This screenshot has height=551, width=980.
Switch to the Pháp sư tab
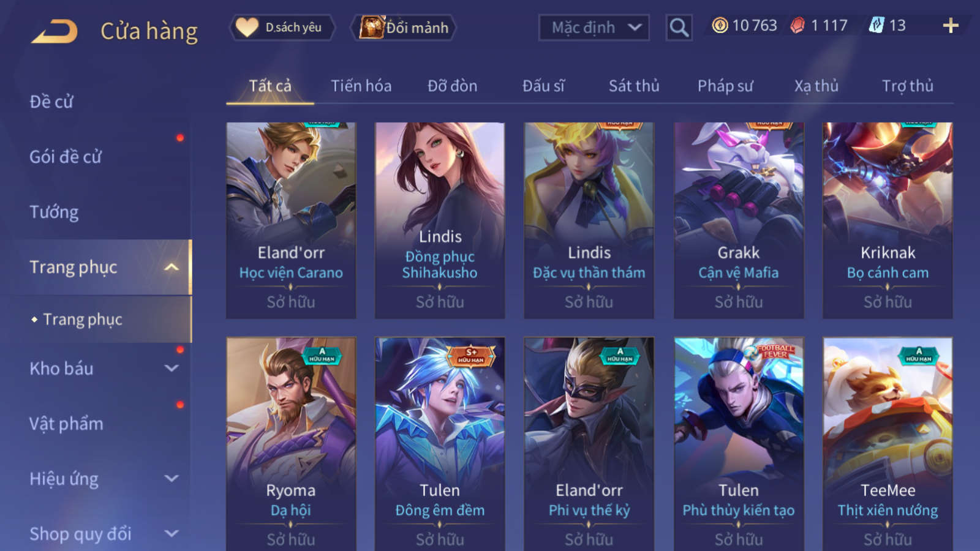point(725,86)
